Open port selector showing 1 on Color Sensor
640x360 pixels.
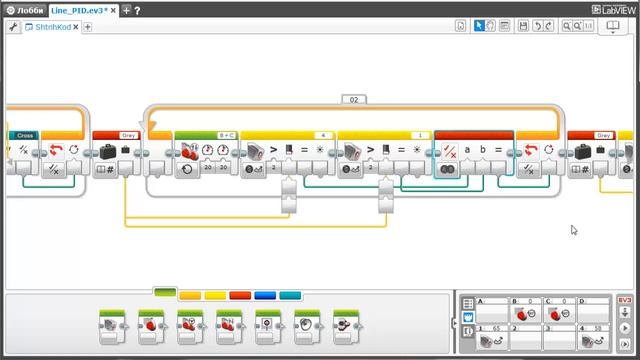pyautogui.click(x=420, y=135)
